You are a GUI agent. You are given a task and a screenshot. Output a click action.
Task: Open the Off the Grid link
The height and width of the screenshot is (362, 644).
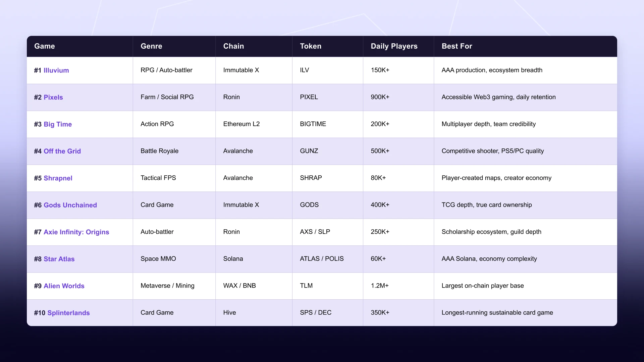click(x=62, y=151)
